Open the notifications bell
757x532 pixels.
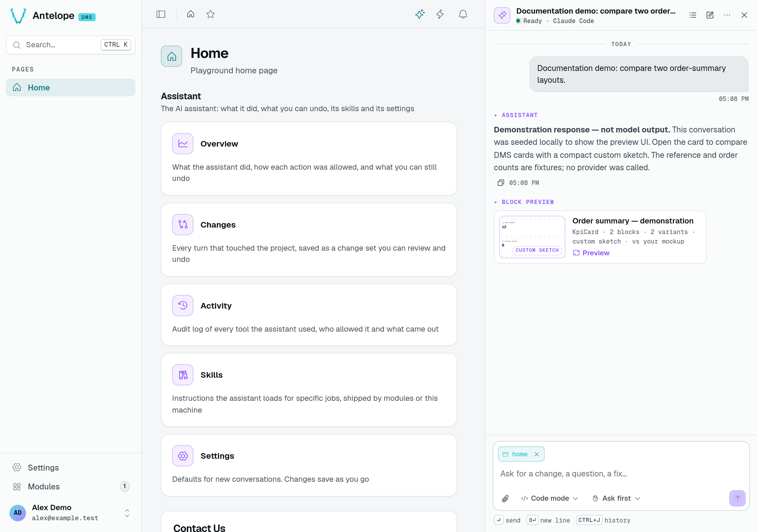[463, 14]
